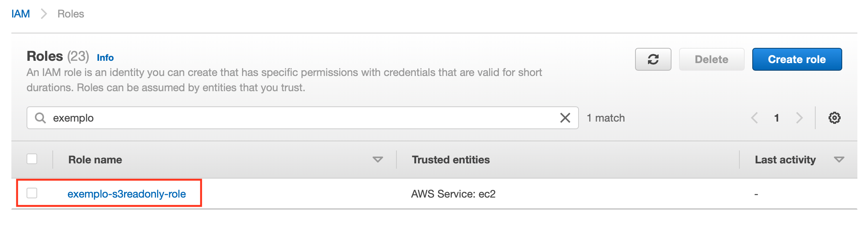Click the IAM breadcrumb link
The width and height of the screenshot is (868, 231).
[x=20, y=14]
